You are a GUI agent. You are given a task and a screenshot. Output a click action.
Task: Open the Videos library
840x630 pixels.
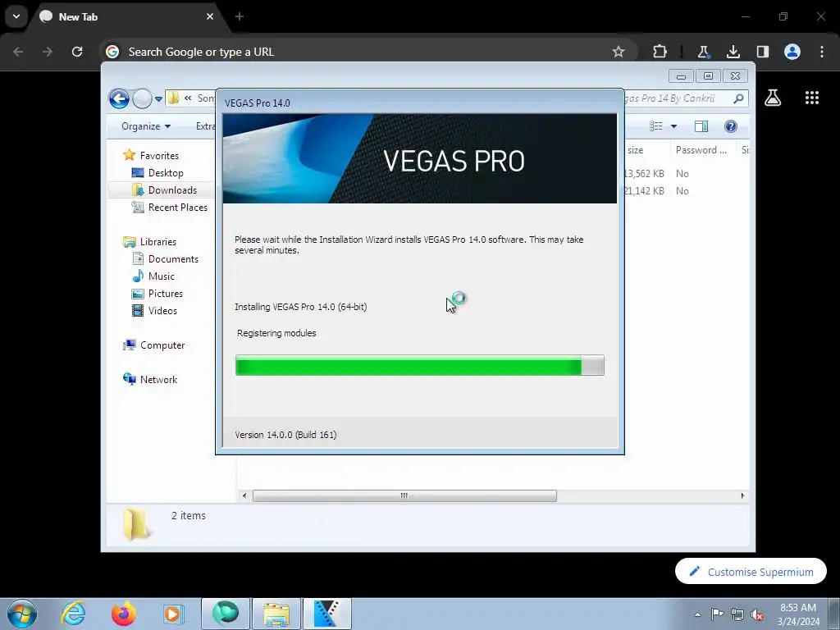(162, 311)
